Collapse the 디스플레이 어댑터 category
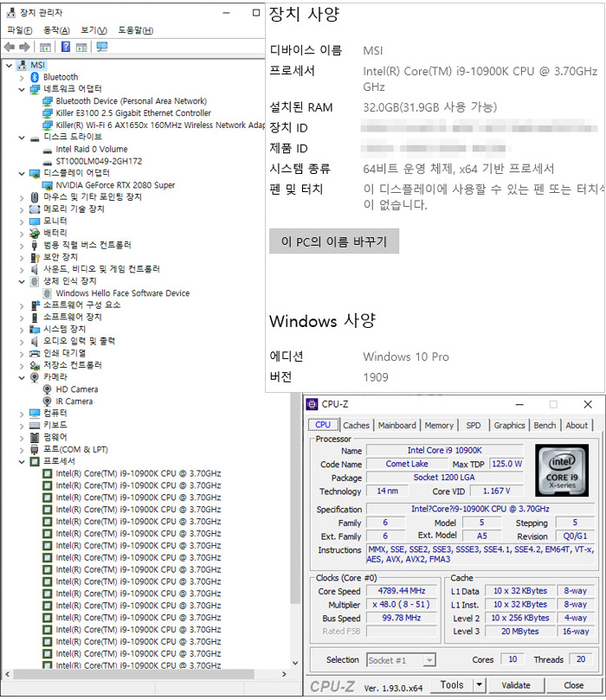Screen dimensions: 606x700 pos(22,173)
